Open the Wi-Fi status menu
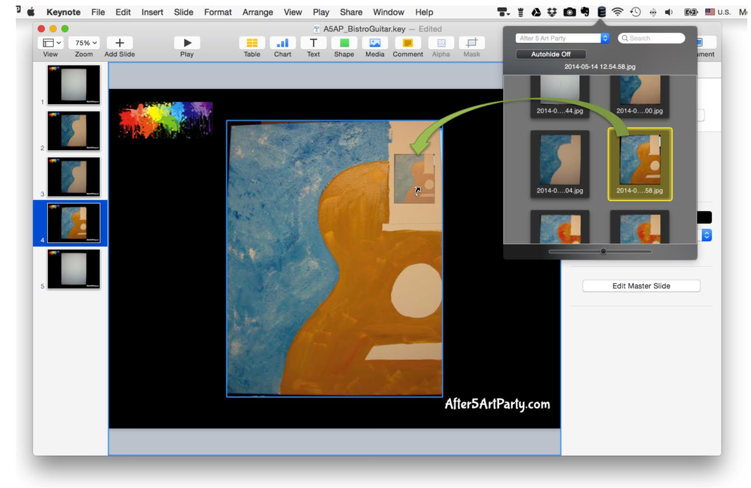Screen dimensions: 751x488 (618, 12)
